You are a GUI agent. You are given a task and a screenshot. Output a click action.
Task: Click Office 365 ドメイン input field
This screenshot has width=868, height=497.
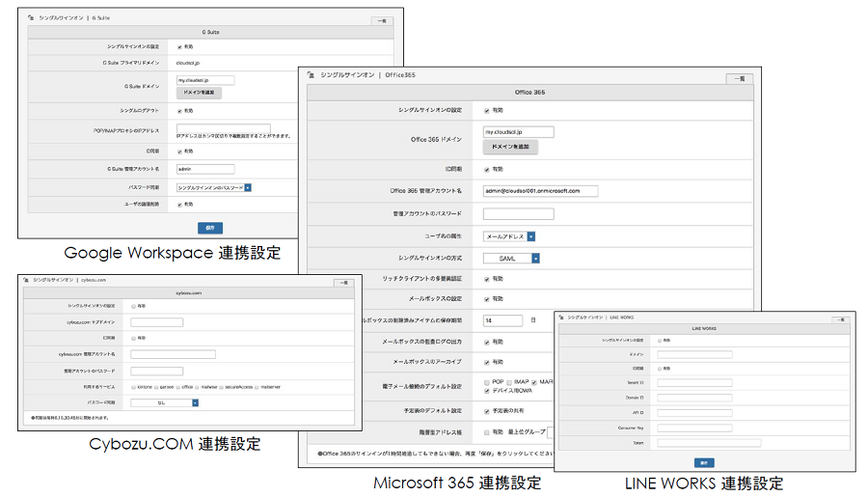[x=518, y=132]
